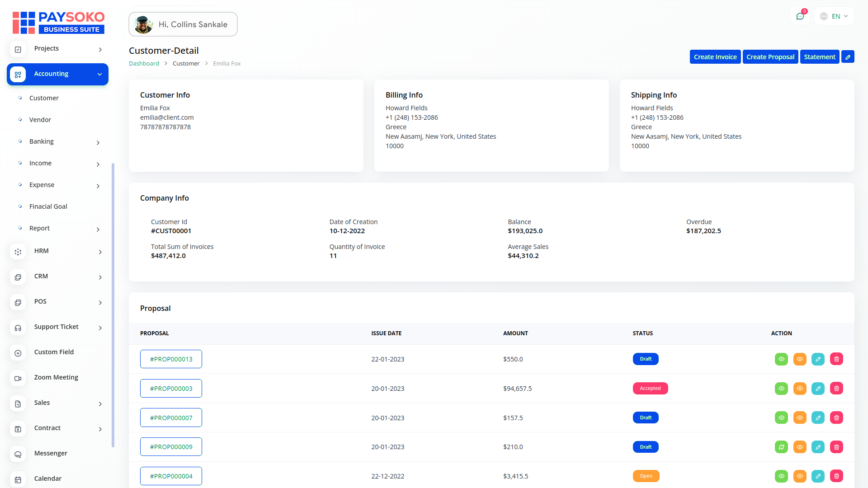868x488 pixels.
Task: Open the EN language dropdown
Action: (835, 16)
